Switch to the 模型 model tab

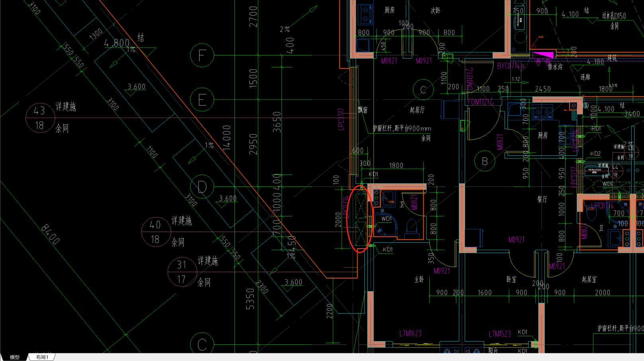14,357
